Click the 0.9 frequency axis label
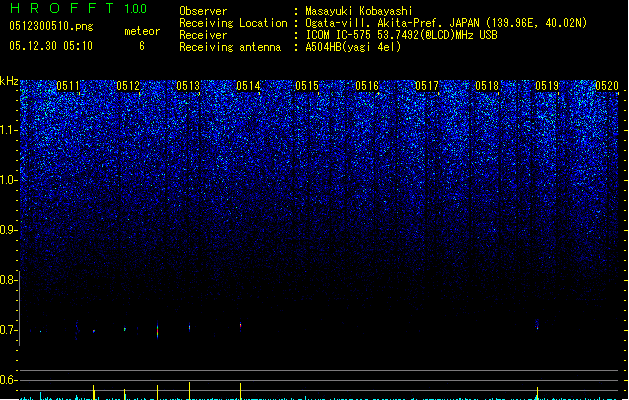629x400 pixels. [x=9, y=230]
